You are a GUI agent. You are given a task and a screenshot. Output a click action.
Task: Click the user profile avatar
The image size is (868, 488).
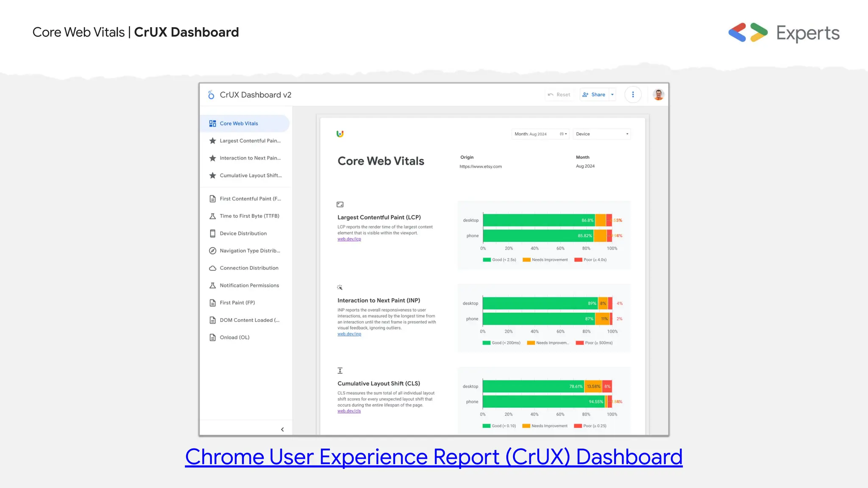[x=658, y=94]
